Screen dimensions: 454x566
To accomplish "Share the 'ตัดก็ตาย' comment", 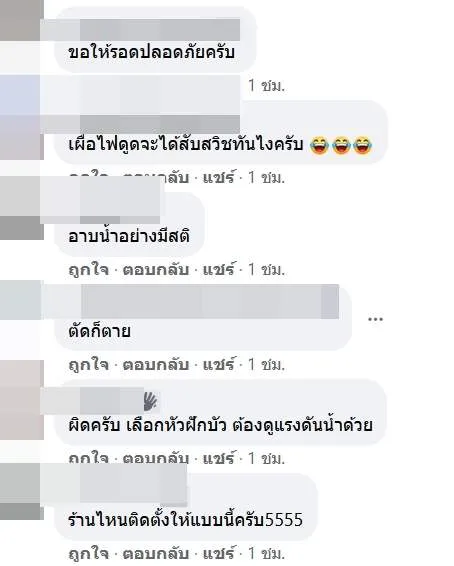I will pyautogui.click(x=219, y=364).
